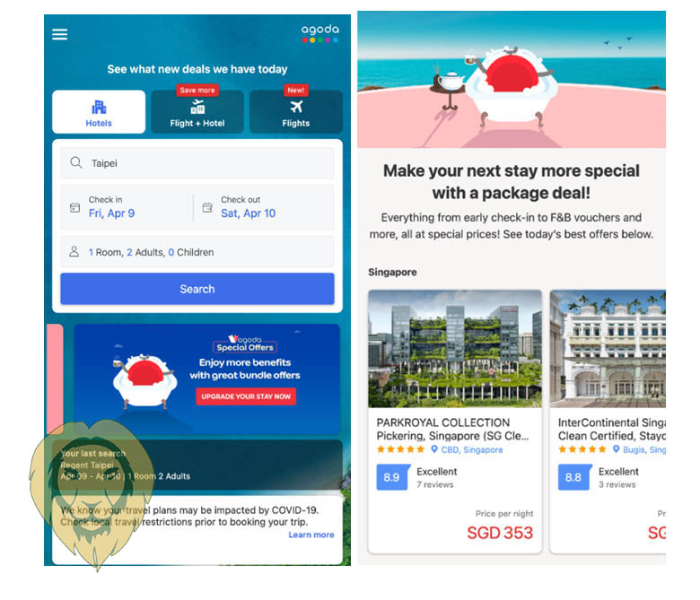Screen dimensions: 700x600
Task: Click the Taipei destination input field
Action: [x=197, y=163]
